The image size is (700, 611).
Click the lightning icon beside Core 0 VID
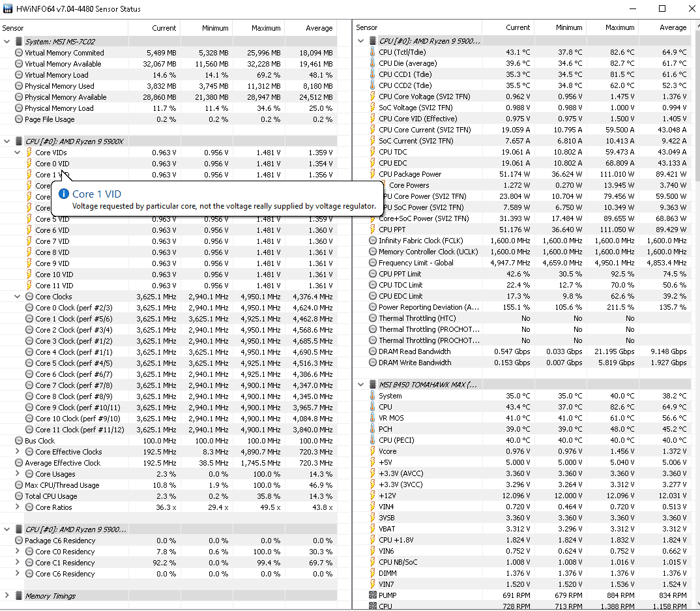29,164
